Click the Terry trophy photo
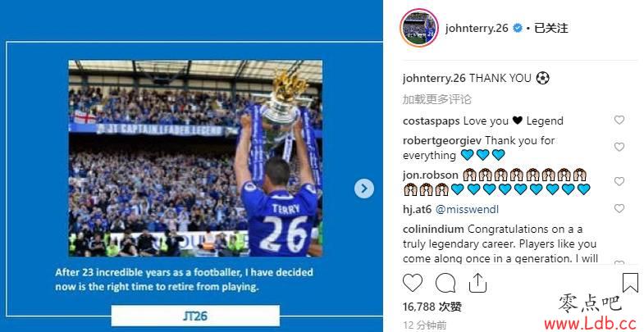Image resolution: width=644 pixels, height=332 pixels. click(x=195, y=158)
